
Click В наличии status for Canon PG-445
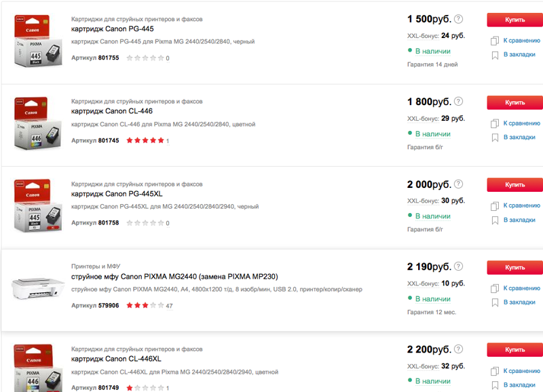(x=433, y=52)
